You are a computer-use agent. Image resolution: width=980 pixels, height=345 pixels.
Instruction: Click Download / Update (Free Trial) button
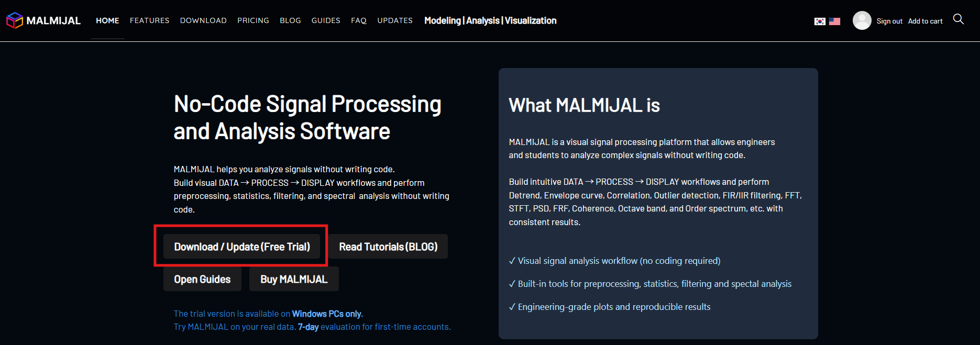point(242,247)
